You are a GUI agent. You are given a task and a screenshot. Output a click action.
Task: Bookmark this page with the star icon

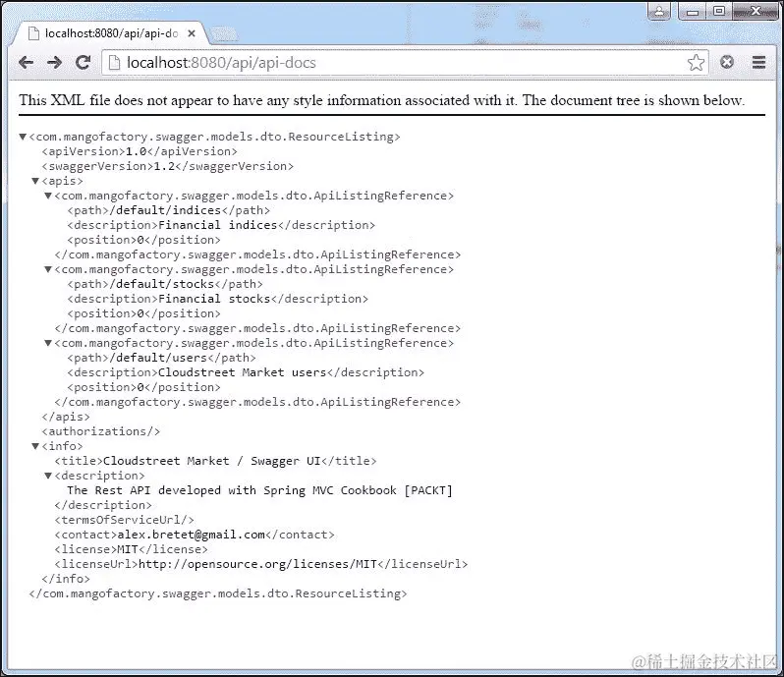click(696, 63)
